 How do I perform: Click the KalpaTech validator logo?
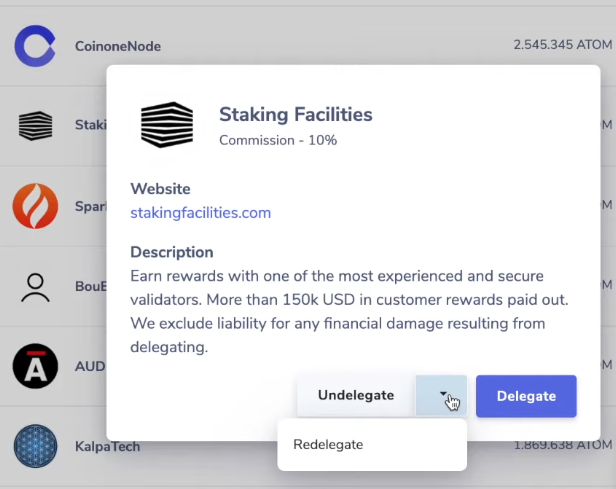pos(35,446)
